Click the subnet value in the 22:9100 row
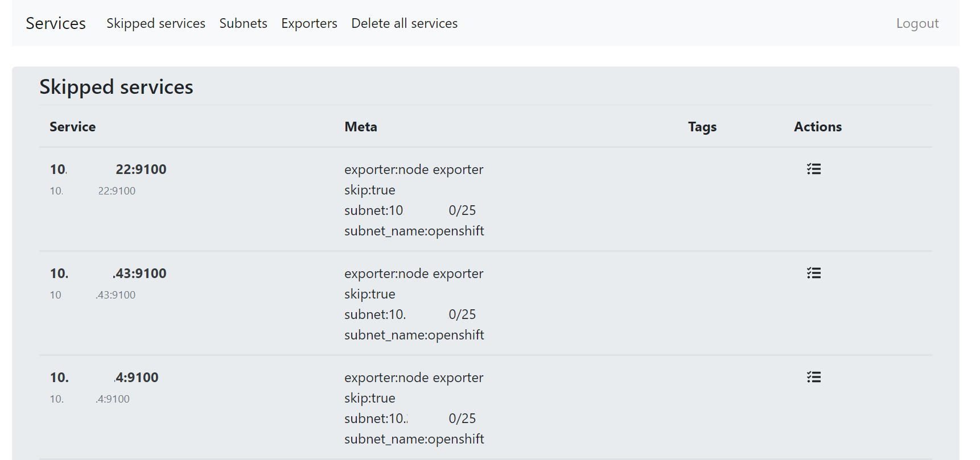This screenshot has height=460, width=980. click(x=410, y=210)
